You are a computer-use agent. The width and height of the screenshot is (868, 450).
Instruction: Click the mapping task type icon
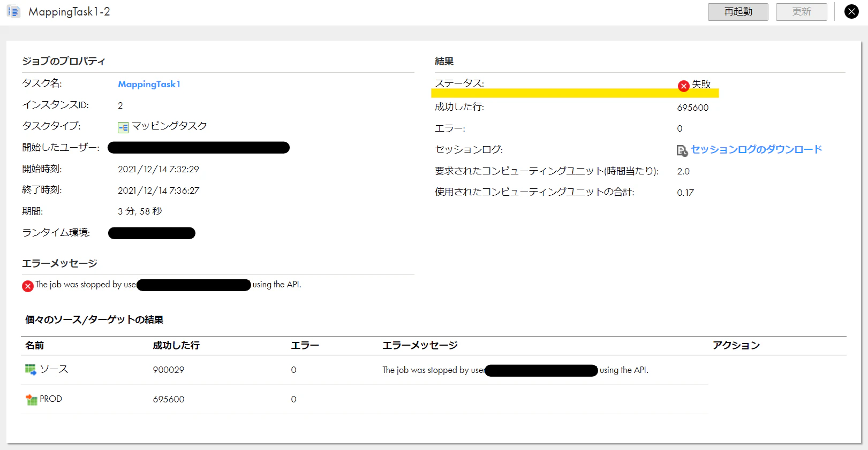point(123,127)
